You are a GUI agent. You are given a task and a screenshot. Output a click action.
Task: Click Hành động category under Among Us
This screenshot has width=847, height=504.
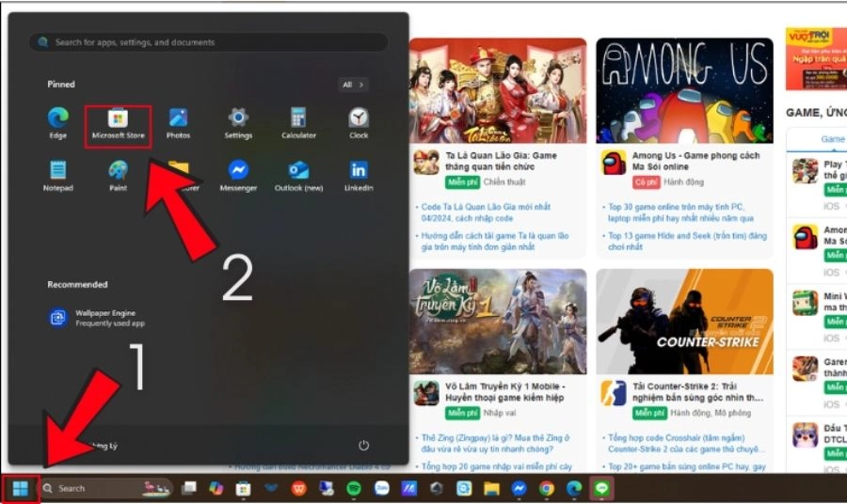(x=683, y=181)
